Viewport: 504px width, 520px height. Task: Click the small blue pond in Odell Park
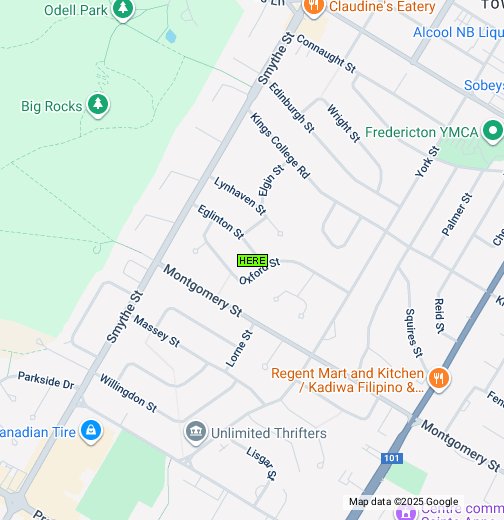(x=171, y=36)
